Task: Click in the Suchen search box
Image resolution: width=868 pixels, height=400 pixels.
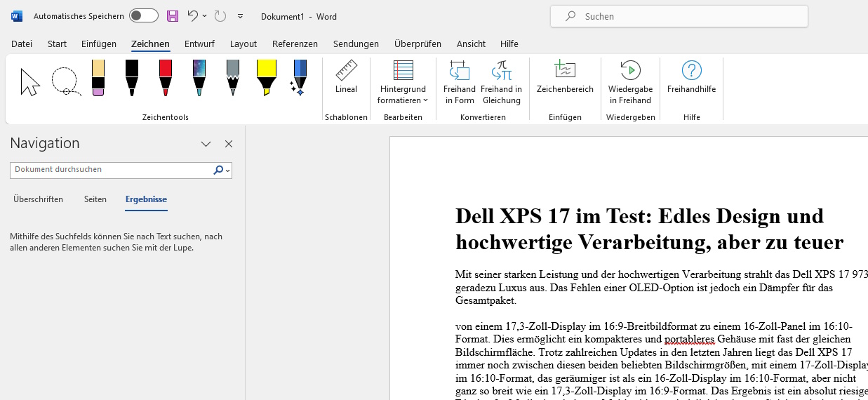Action: [679, 16]
